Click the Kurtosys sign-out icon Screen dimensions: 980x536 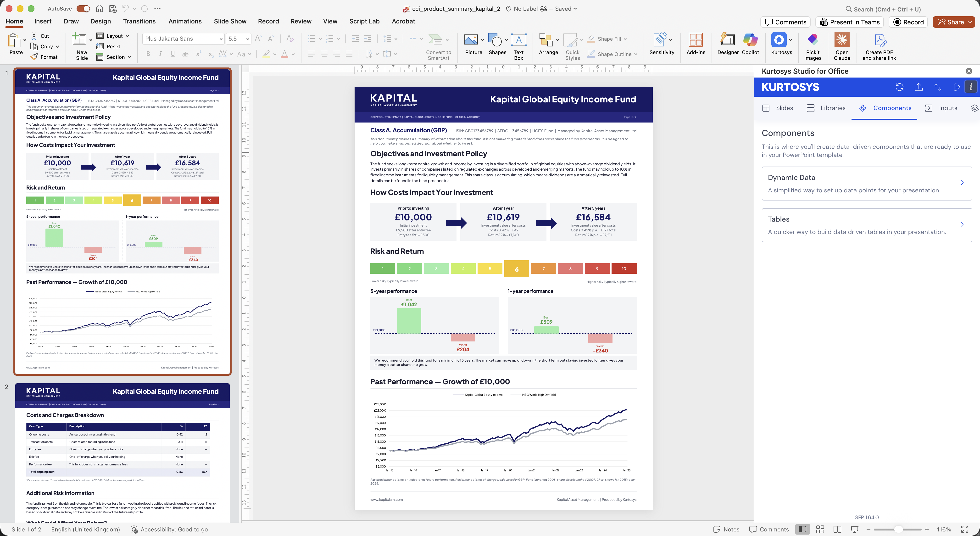(x=957, y=87)
